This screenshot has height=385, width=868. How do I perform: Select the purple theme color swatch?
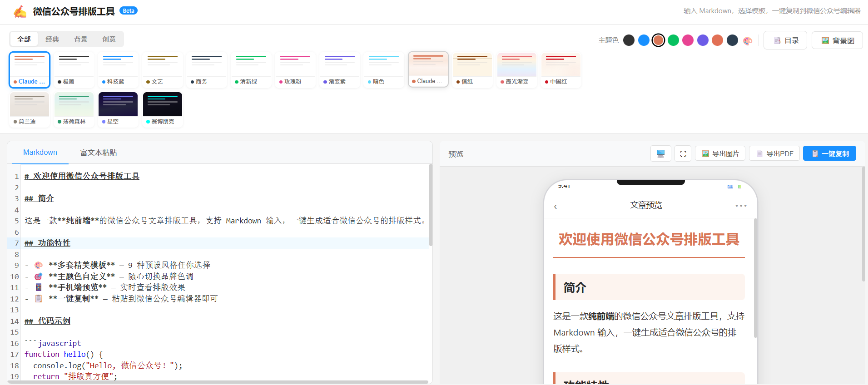[x=703, y=40]
